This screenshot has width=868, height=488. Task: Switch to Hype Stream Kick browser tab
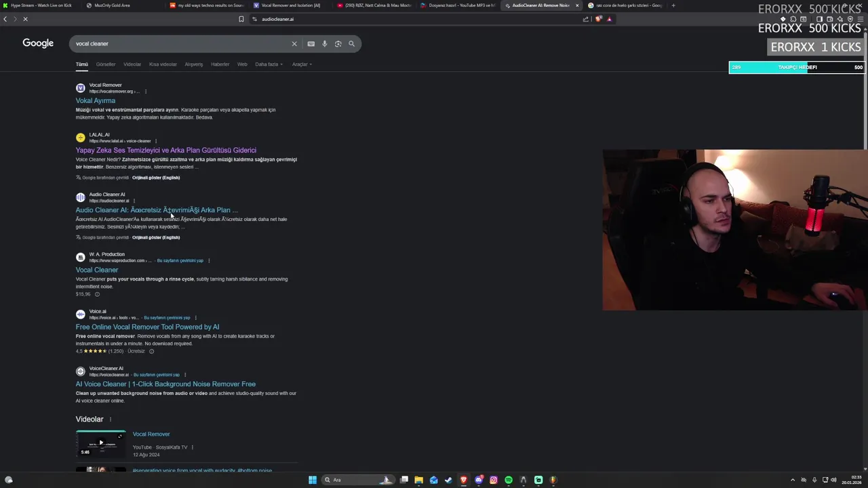click(x=41, y=5)
